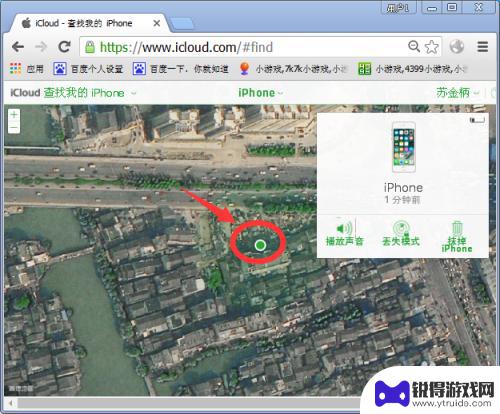Image resolution: width=500 pixels, height=414 pixels.
Task: Click the 用户1 user profile button
Action: point(399,7)
